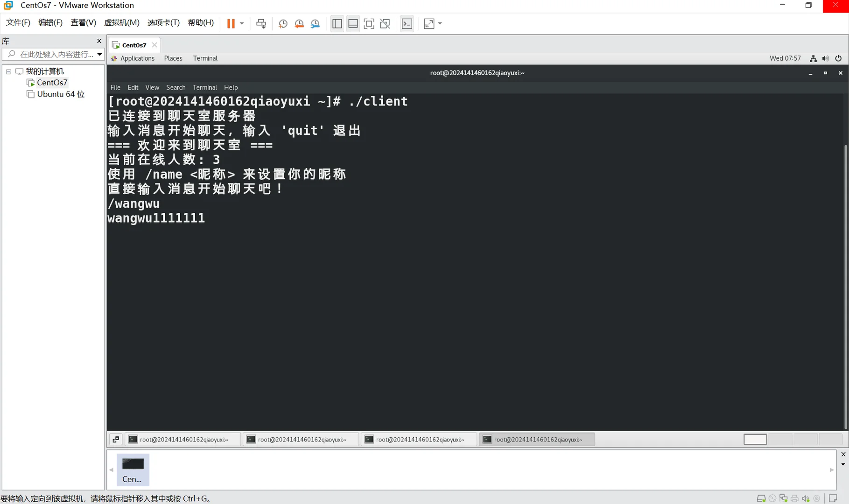
Task: Click the Unity mode toolbar icon
Action: (x=385, y=23)
